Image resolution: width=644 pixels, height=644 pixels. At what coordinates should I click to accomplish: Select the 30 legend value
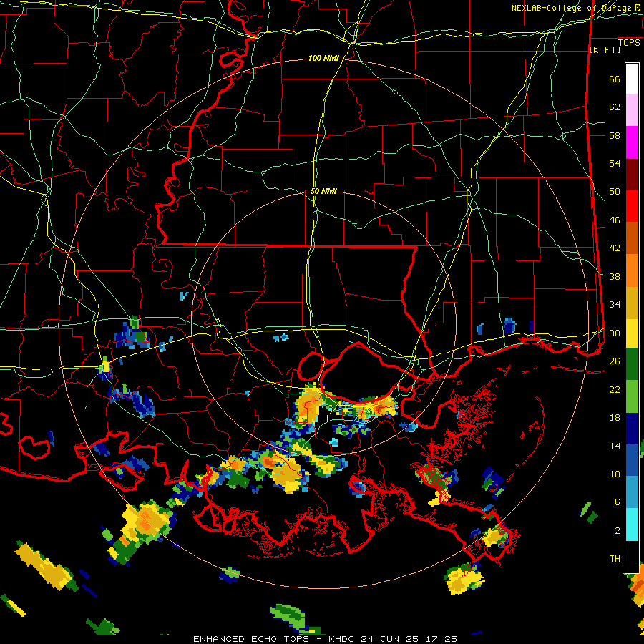(615, 333)
